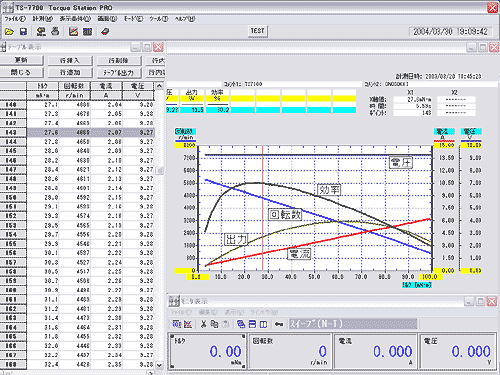Open graph display with colored chart icon
The height and width of the screenshot is (375, 500).
pos(73,32)
